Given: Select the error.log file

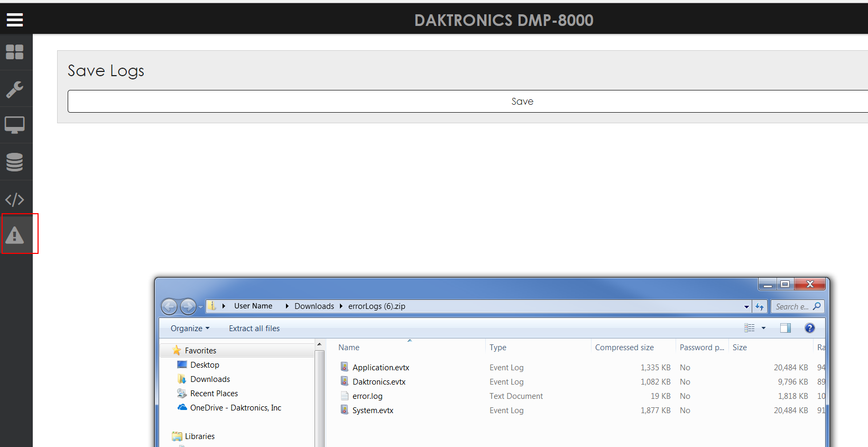Looking at the screenshot, I should (367, 396).
